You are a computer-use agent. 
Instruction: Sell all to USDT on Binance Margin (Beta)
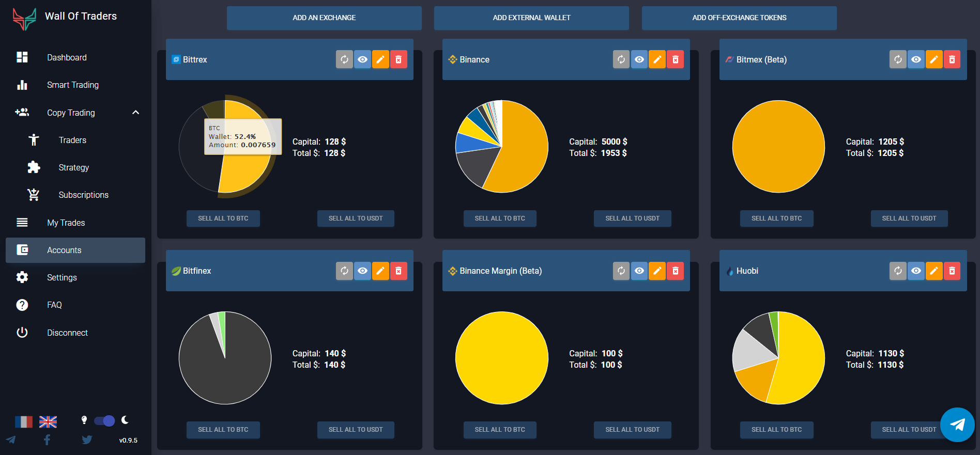point(633,430)
